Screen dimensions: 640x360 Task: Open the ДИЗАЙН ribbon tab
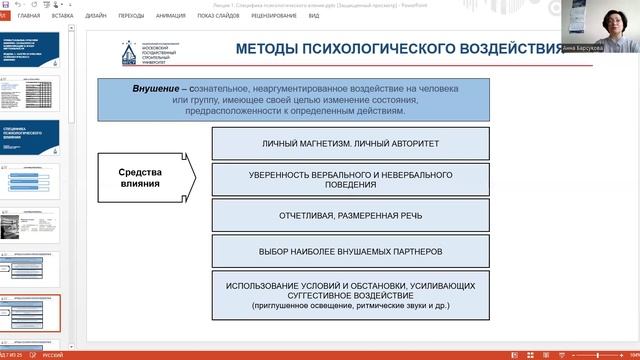(96, 16)
